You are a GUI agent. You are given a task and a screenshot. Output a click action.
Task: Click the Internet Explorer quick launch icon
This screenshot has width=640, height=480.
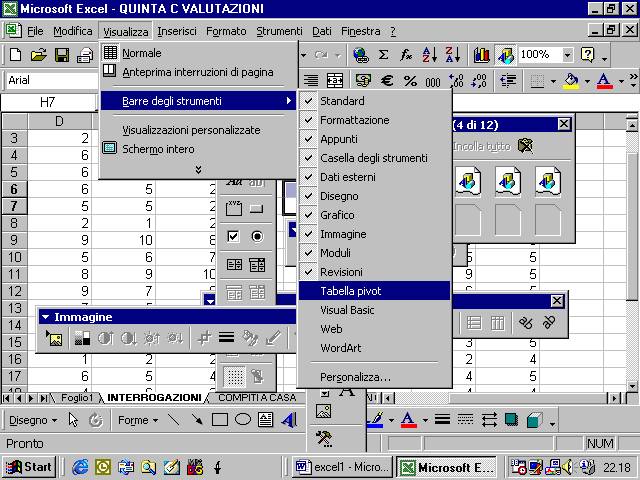(80, 467)
